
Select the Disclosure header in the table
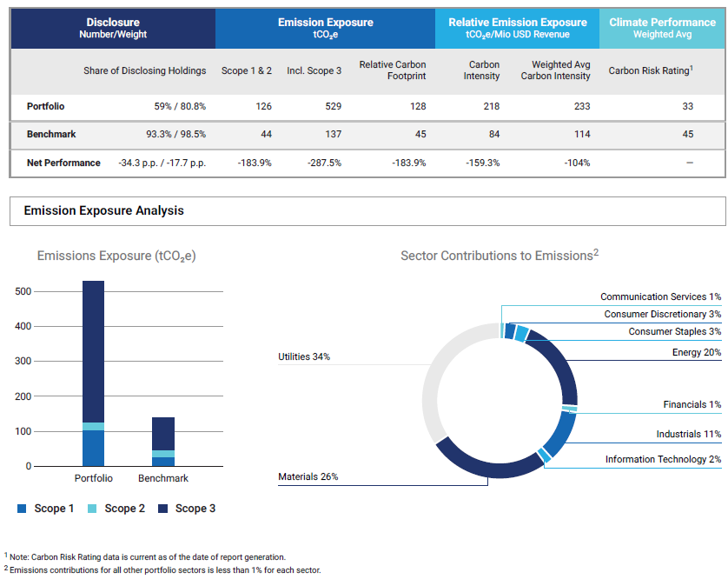click(113, 28)
